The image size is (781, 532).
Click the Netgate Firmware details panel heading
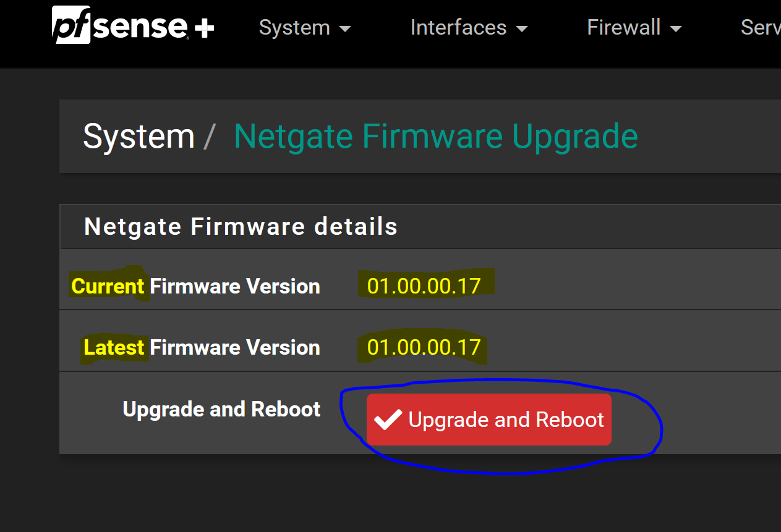coord(241,227)
